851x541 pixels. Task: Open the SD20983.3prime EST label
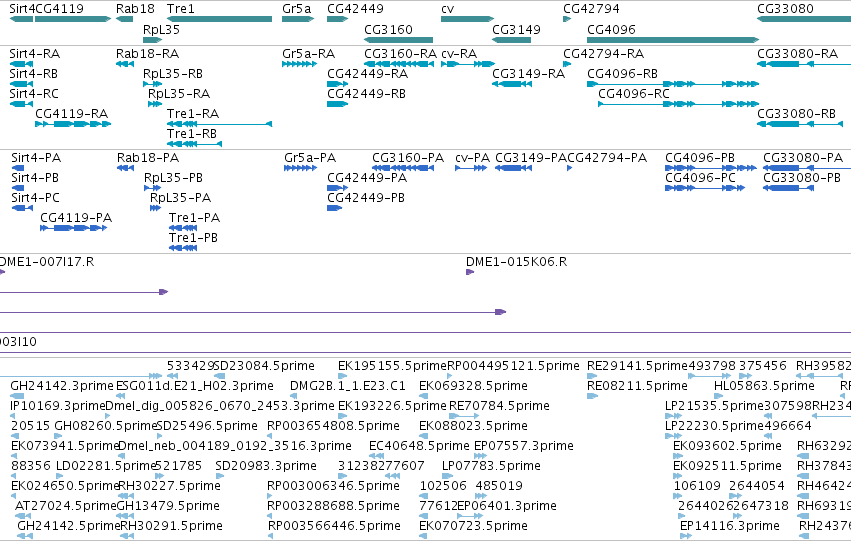(266, 466)
